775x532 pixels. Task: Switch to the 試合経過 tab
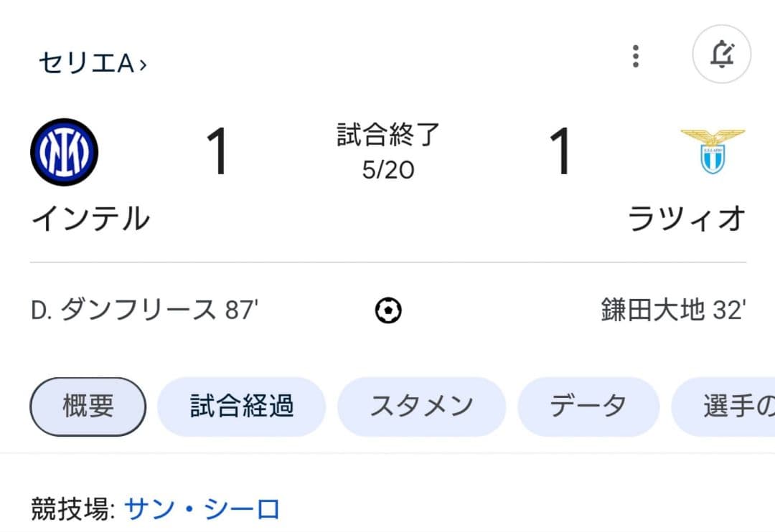pos(242,406)
